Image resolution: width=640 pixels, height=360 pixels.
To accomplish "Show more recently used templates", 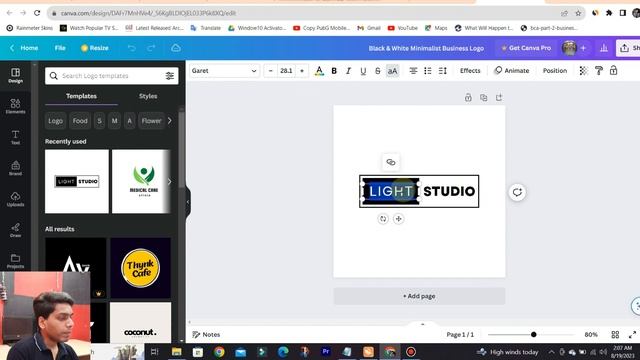I will 169,181.
